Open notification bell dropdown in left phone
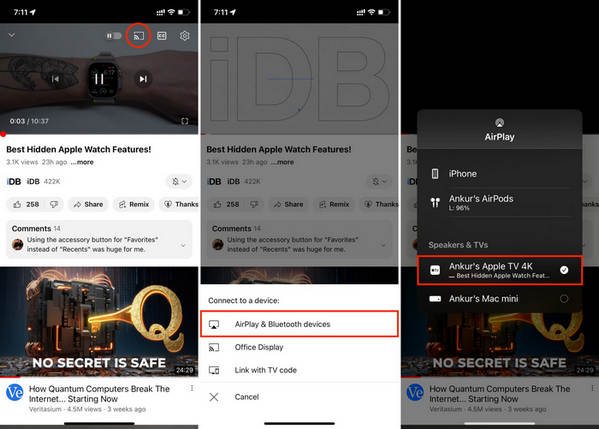599x429 pixels. click(x=179, y=181)
